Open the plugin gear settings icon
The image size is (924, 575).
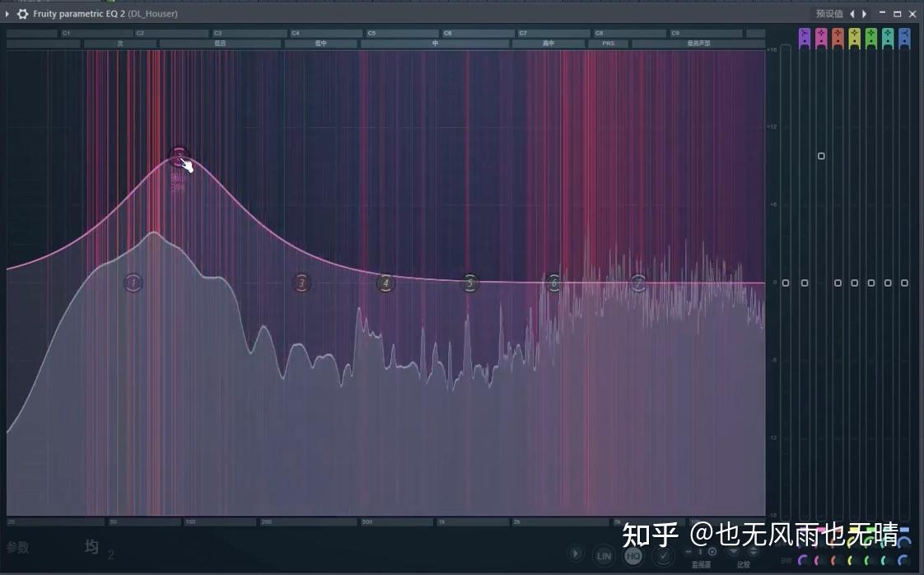tap(21, 13)
